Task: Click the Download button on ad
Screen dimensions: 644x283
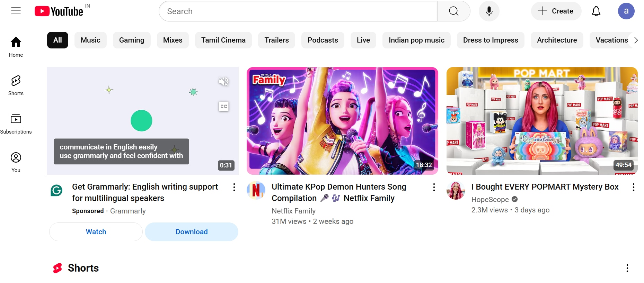Action: tap(192, 232)
